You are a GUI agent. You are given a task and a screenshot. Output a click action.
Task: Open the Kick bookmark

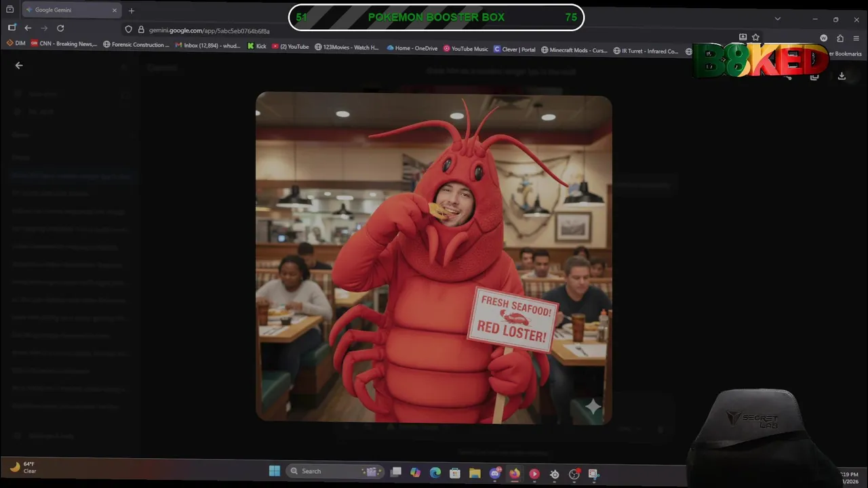click(x=256, y=46)
